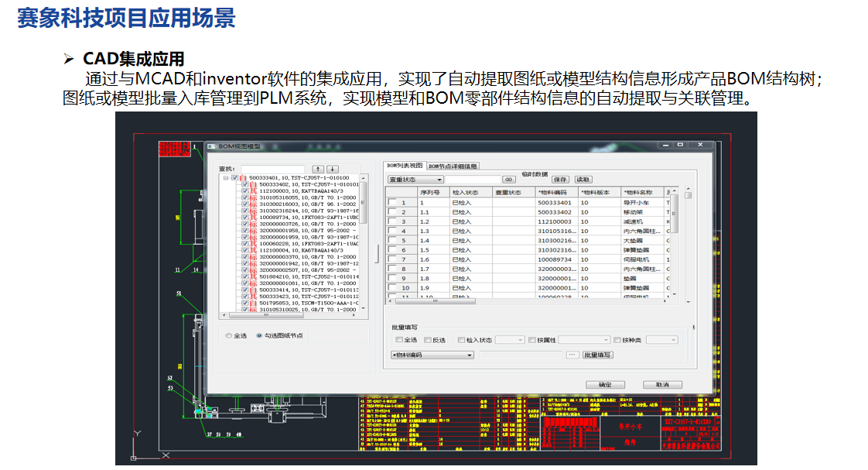Tick checkbox for table row 3
This screenshot has width=868, height=470.
coord(392,221)
